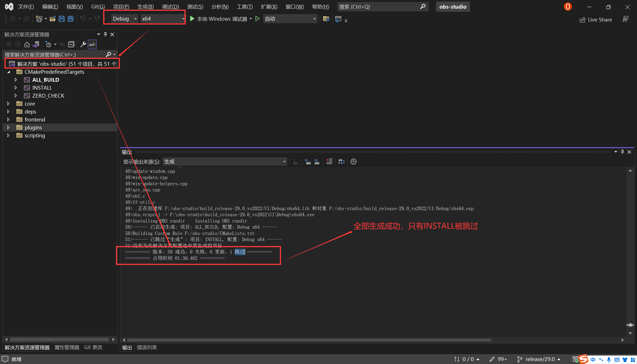Open the release/29.0 branch selector
This screenshot has height=364, width=637.
(538, 359)
